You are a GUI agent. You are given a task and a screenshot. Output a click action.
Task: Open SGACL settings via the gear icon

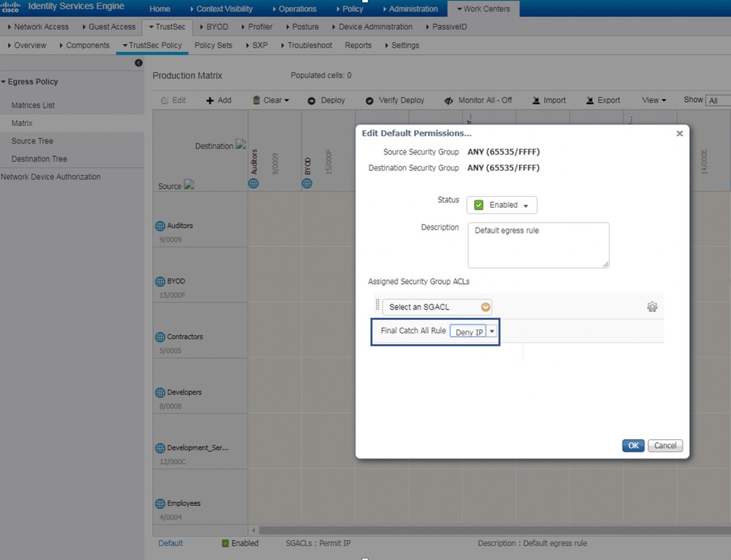(x=652, y=307)
